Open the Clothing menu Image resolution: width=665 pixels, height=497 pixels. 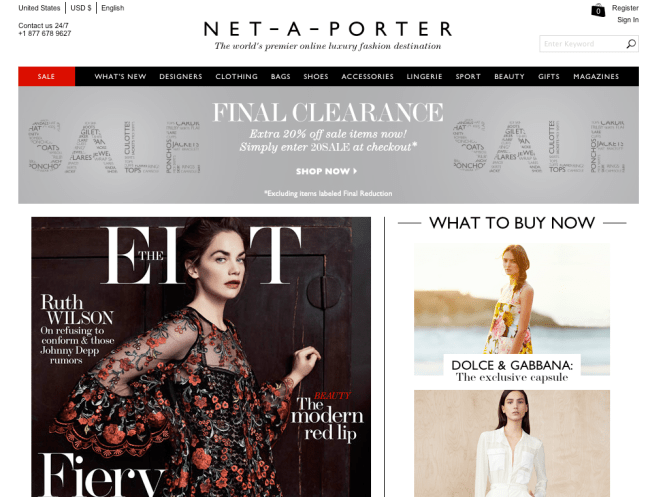click(x=236, y=76)
